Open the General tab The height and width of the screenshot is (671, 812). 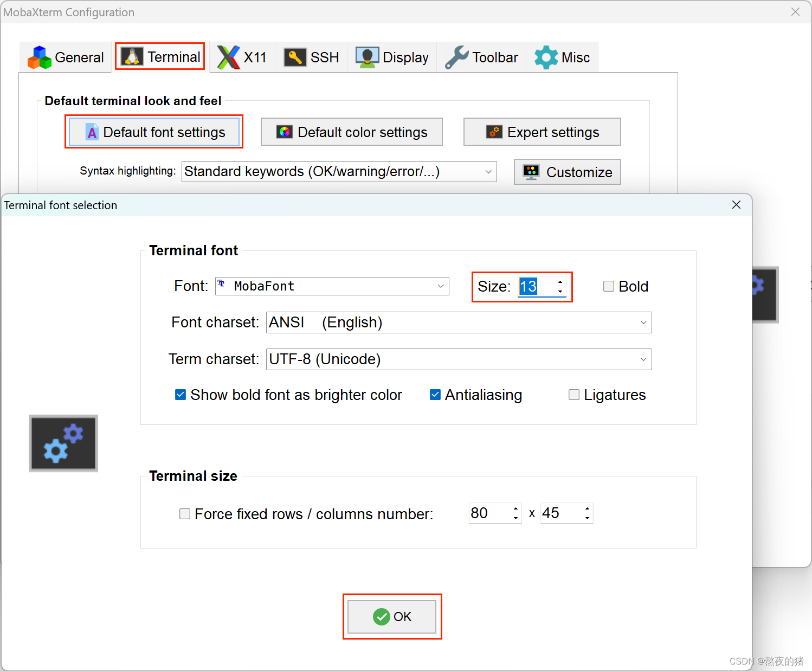point(66,57)
